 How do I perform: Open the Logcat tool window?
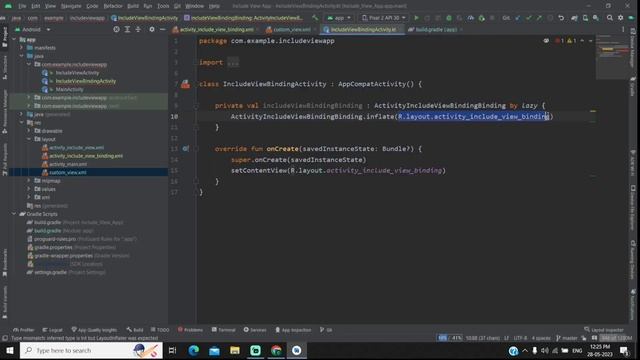pyautogui.click(x=52, y=330)
